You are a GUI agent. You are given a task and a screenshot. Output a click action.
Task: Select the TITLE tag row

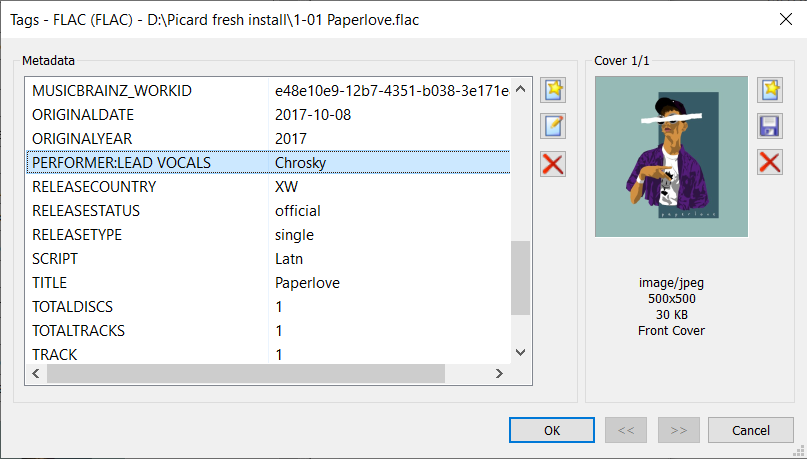[x=268, y=283]
